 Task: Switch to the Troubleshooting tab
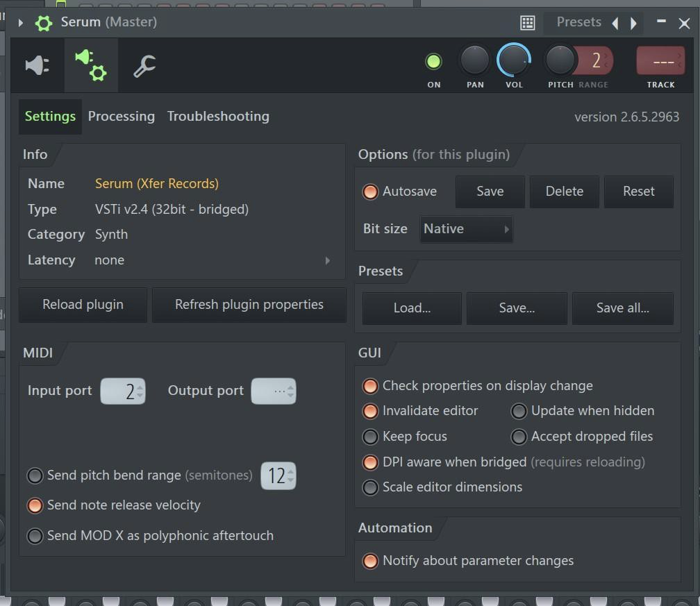[x=218, y=117]
